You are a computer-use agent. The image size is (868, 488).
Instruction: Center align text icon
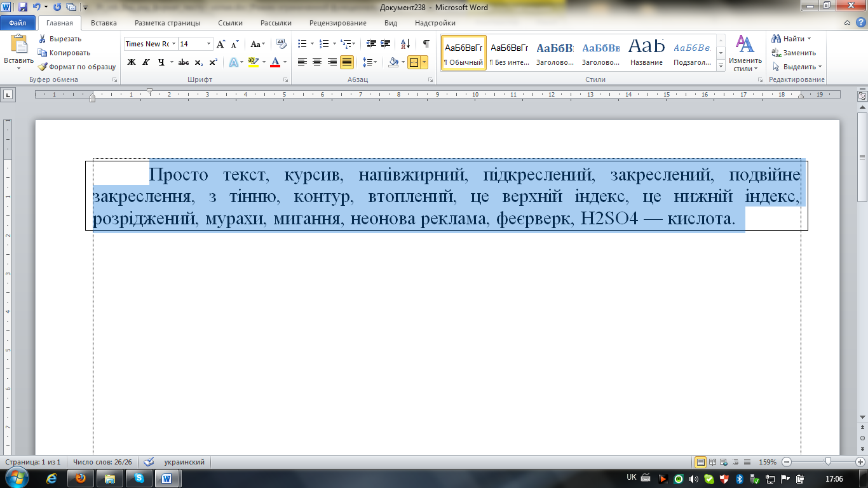317,62
